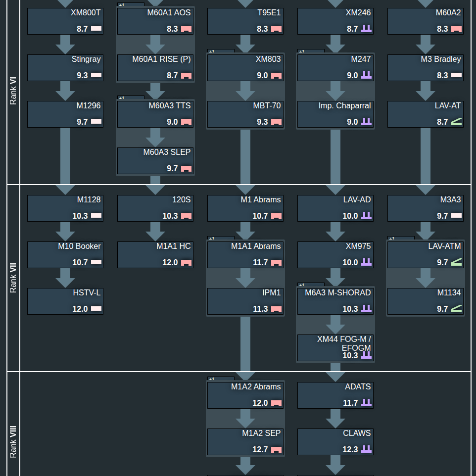The height and width of the screenshot is (476, 476).
Task: Click the white class icon on HSTV-L
Action: click(x=96, y=309)
